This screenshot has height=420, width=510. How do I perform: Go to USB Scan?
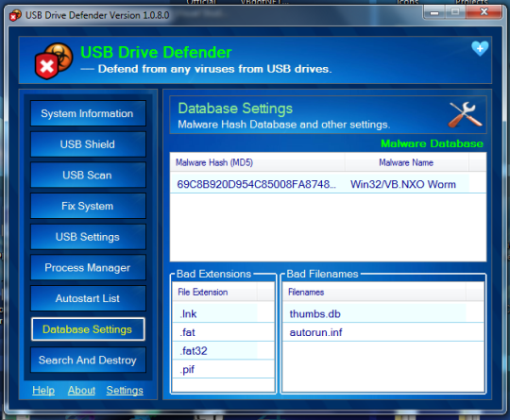88,176
